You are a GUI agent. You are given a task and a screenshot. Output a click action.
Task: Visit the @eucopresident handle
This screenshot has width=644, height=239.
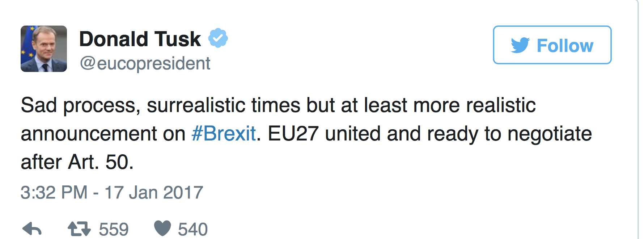pyautogui.click(x=145, y=63)
